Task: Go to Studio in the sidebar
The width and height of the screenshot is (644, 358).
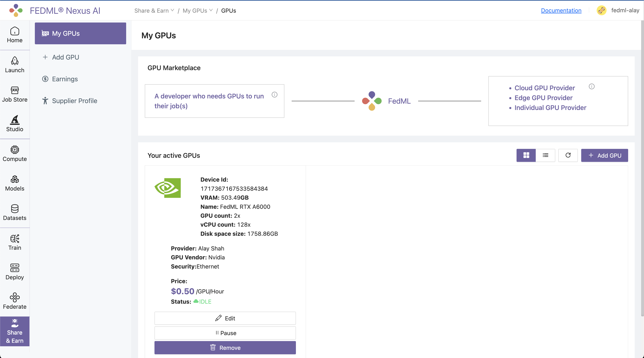Action: point(15,124)
